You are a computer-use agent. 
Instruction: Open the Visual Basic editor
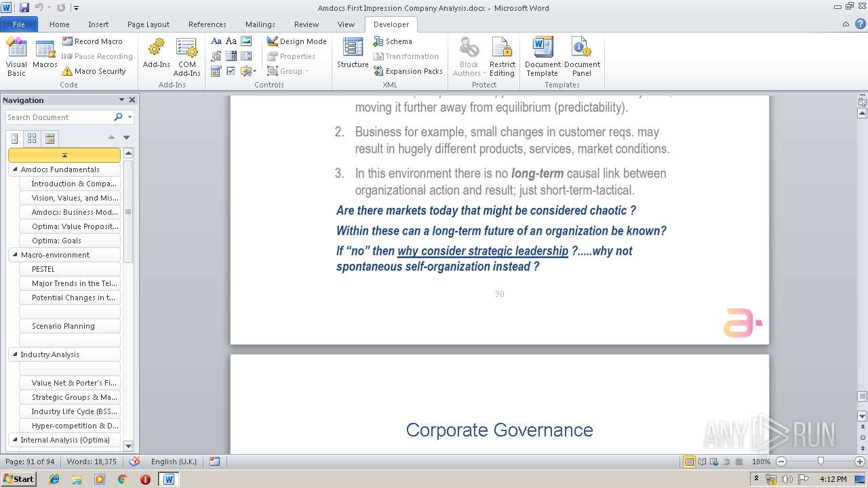pyautogui.click(x=16, y=57)
